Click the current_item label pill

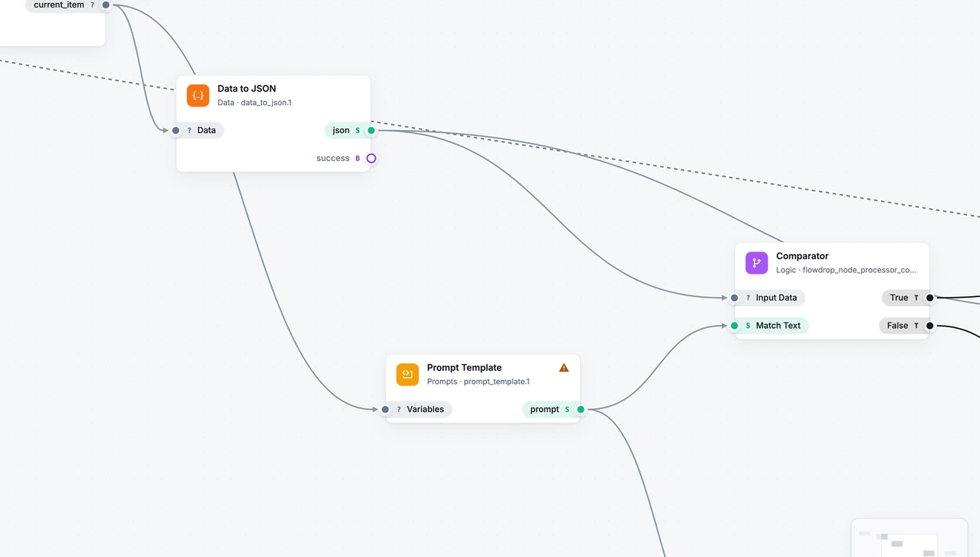tap(64, 5)
